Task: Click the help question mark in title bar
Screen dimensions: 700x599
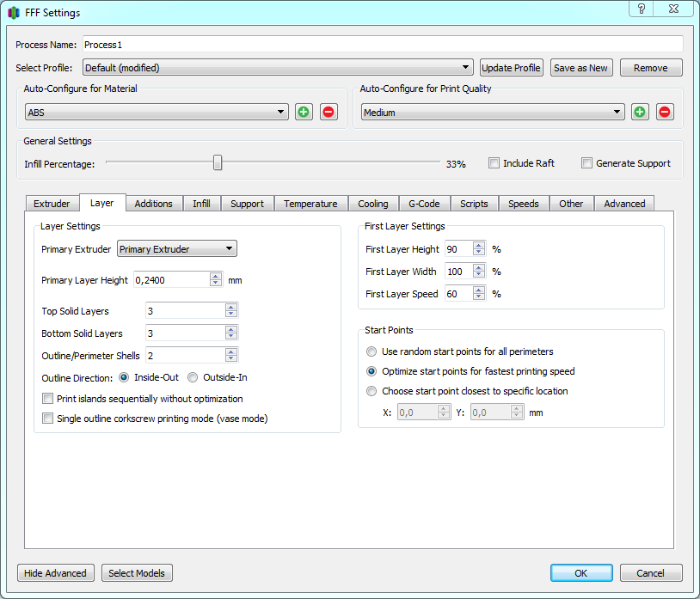Action: pos(642,9)
